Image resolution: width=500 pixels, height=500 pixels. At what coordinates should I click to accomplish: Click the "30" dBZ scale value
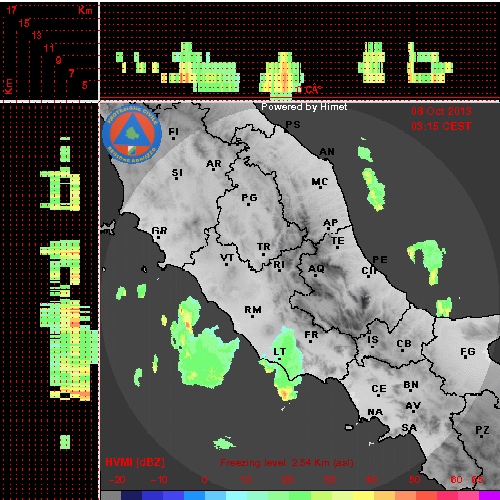coord(329,480)
